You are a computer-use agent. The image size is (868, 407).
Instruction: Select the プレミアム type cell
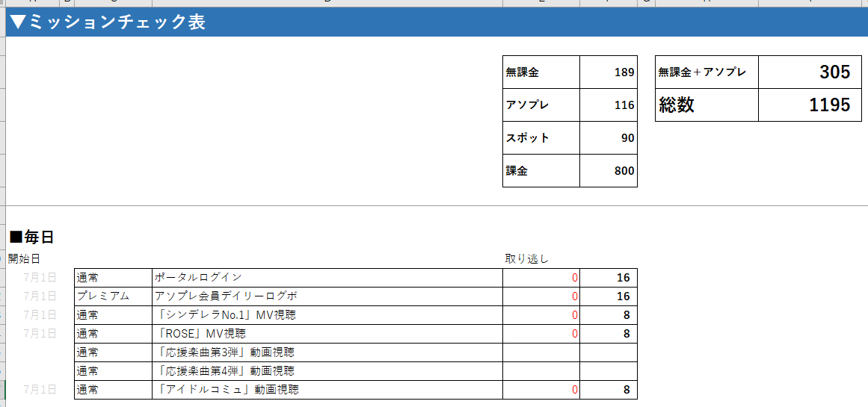pyautogui.click(x=113, y=296)
